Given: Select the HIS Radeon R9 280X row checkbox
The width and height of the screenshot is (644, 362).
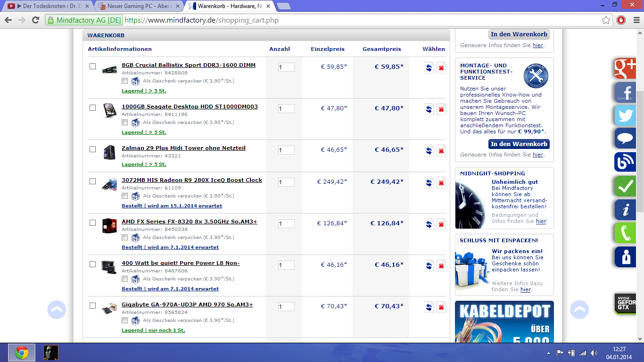Looking at the screenshot, I should pyautogui.click(x=92, y=181).
